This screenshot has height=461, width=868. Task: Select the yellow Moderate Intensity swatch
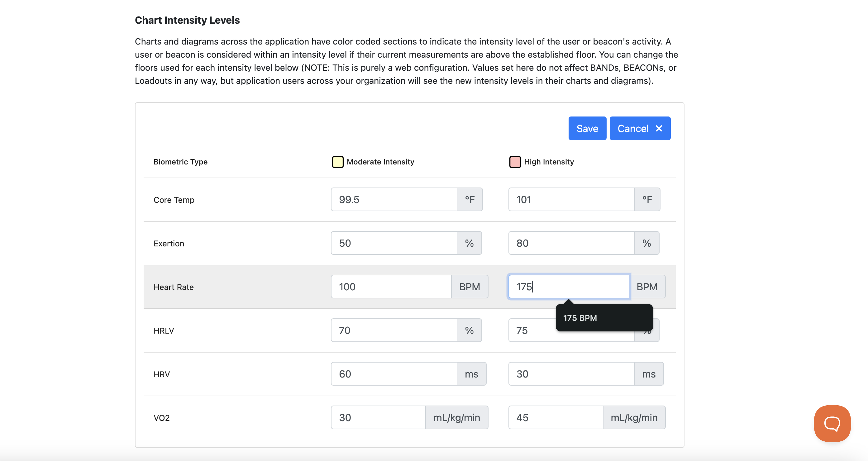[x=337, y=162]
